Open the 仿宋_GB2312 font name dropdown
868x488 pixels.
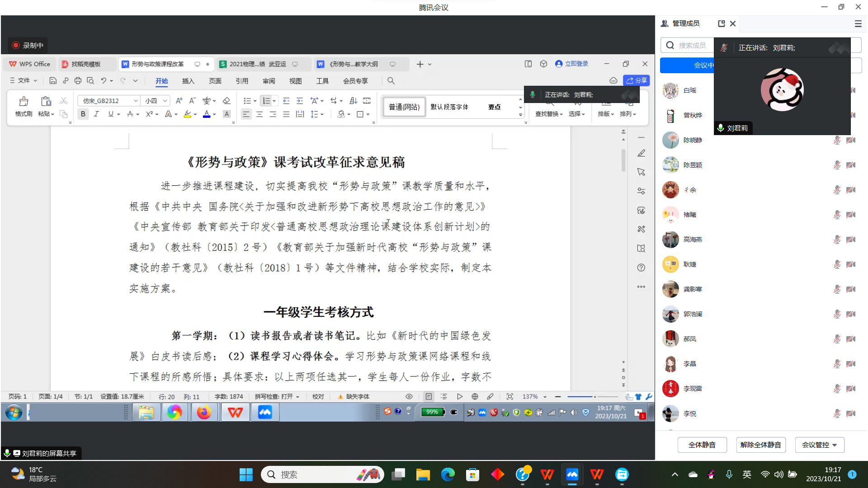pyautogui.click(x=135, y=101)
